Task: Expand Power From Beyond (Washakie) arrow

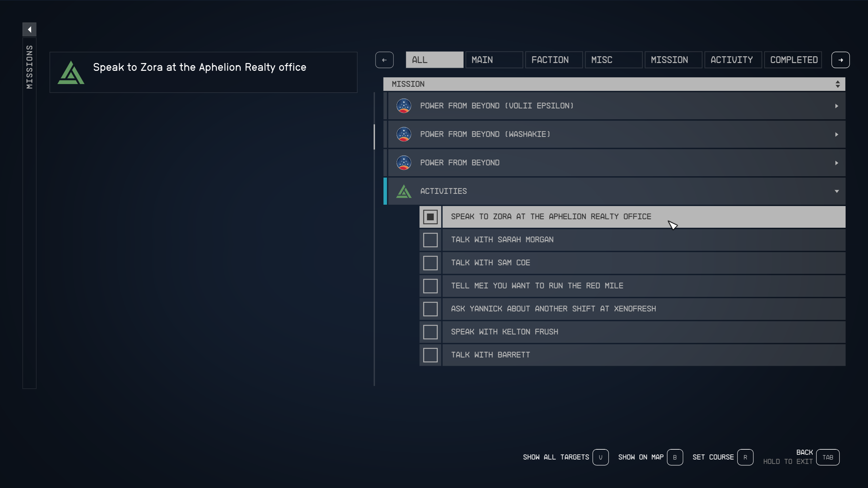Action: [836, 135]
